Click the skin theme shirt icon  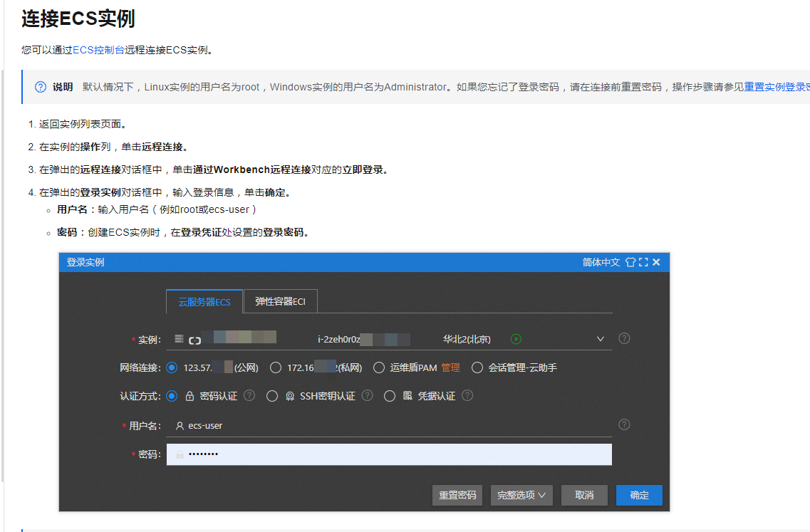point(630,262)
